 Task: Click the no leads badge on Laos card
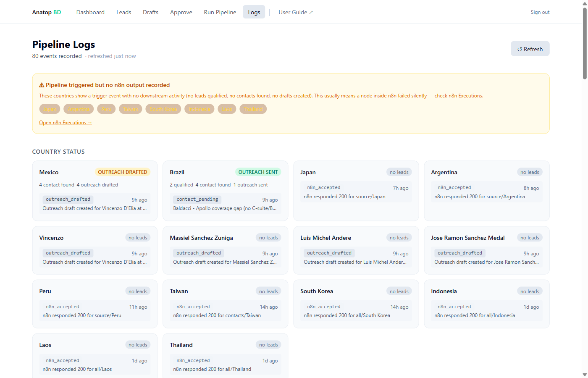[138, 345]
